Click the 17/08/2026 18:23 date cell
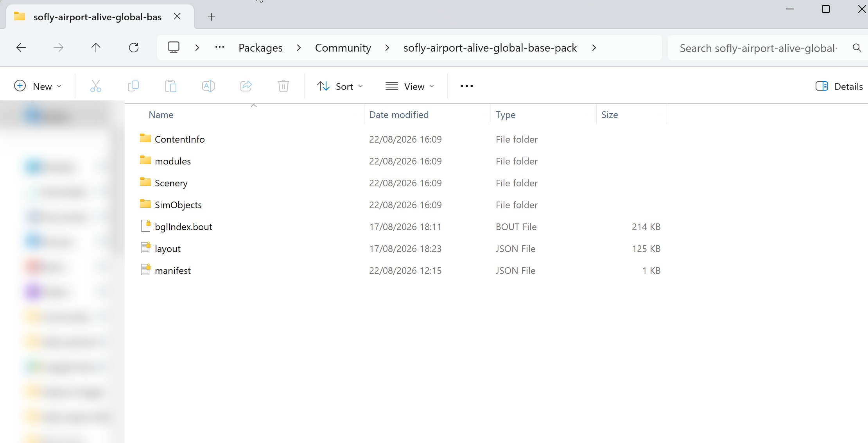 405,249
